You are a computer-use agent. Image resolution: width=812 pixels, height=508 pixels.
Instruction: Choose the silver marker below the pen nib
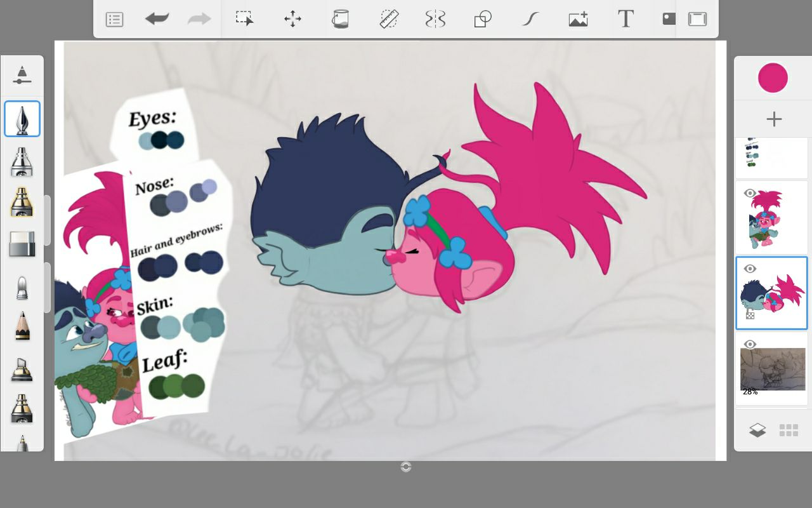tap(22, 161)
